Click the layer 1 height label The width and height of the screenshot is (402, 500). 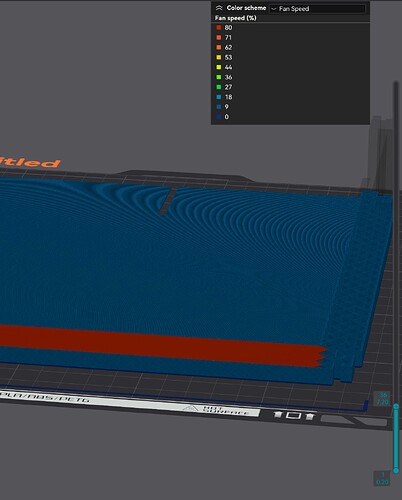(382, 478)
